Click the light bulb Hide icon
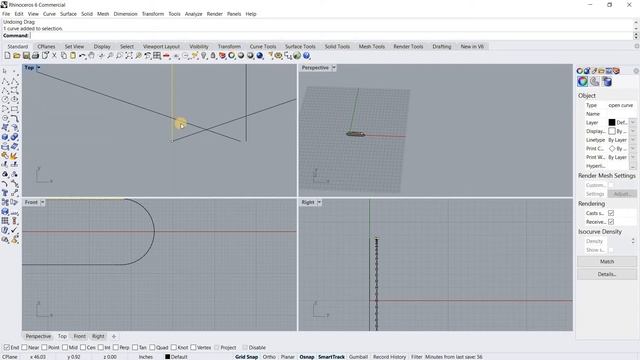This screenshot has width=640, height=360. (x=204, y=56)
